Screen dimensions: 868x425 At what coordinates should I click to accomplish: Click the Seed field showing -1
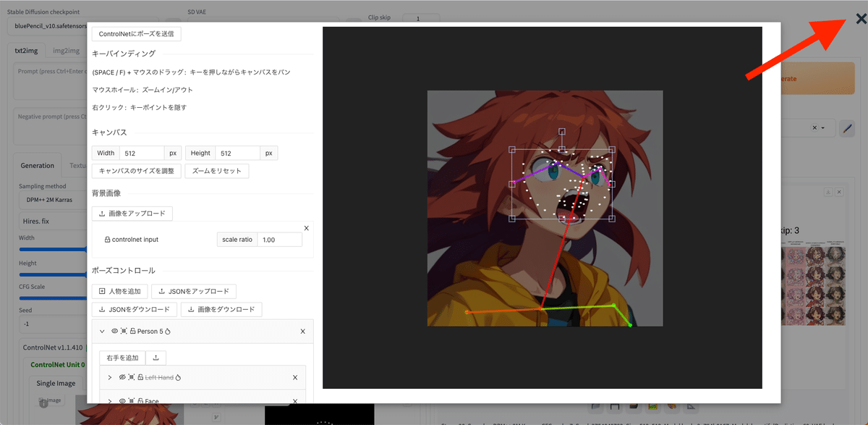pos(53,324)
